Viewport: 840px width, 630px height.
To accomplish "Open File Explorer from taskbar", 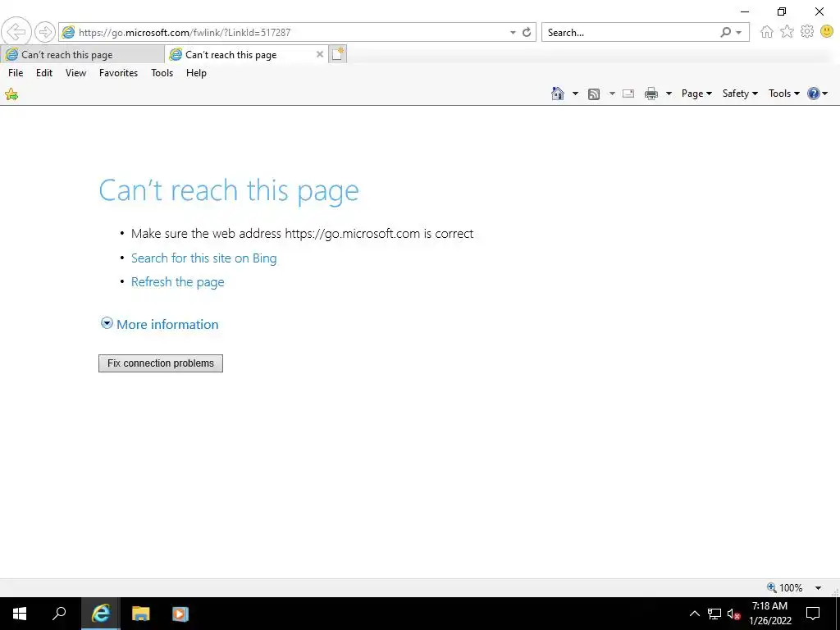I will pyautogui.click(x=140, y=614).
